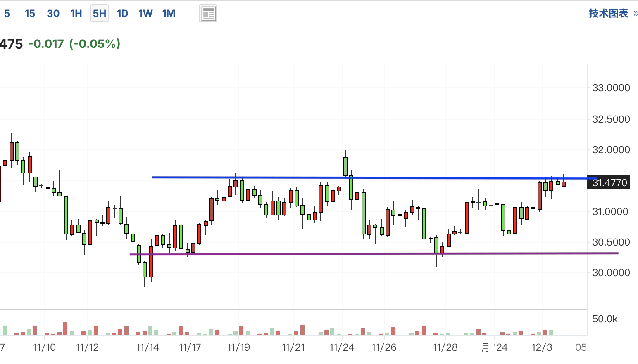Select the 5 minute timeframe

(x=7, y=14)
